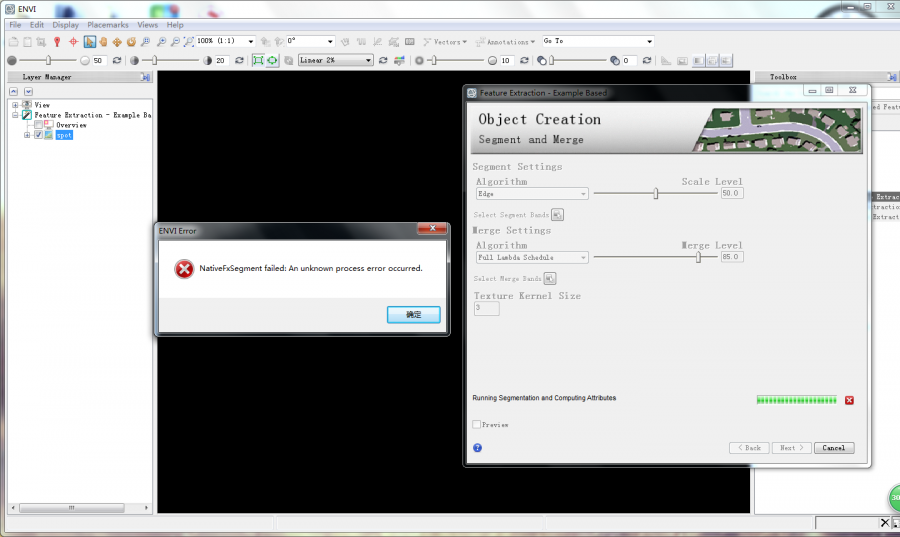Cancel the running segmentation with red X

(x=849, y=400)
